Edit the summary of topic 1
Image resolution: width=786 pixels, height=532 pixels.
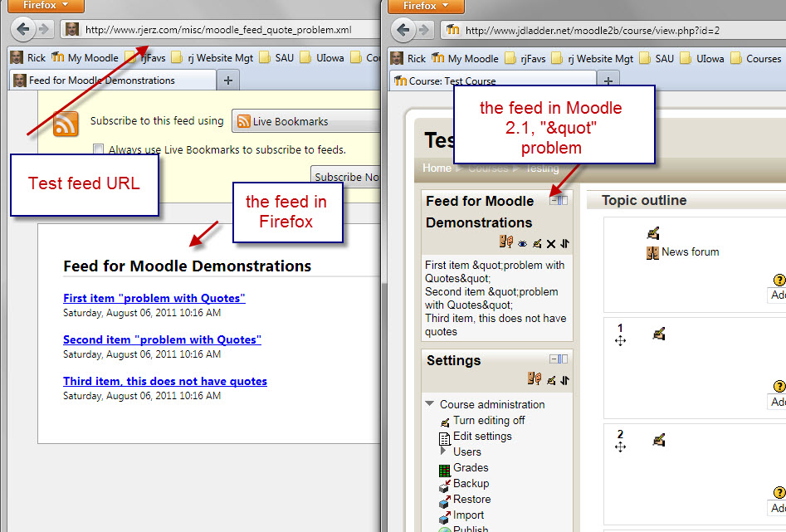click(x=659, y=334)
